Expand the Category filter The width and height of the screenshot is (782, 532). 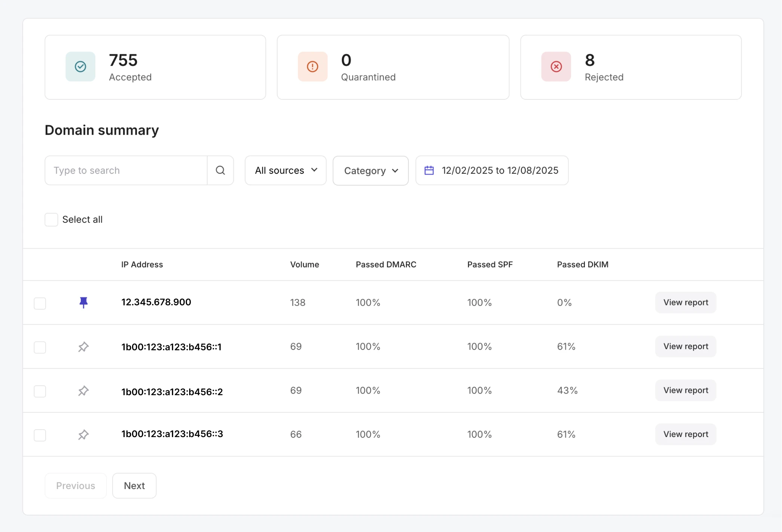(370, 170)
